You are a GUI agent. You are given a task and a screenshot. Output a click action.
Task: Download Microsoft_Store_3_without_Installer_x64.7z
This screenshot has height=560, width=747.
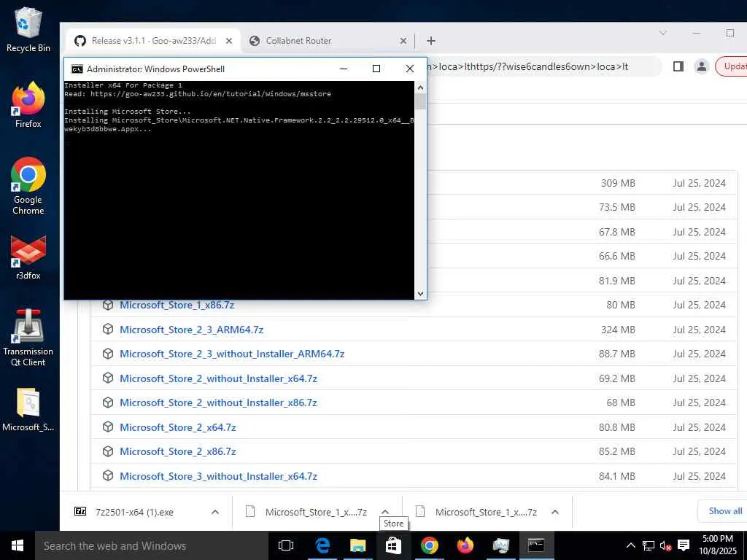218,476
